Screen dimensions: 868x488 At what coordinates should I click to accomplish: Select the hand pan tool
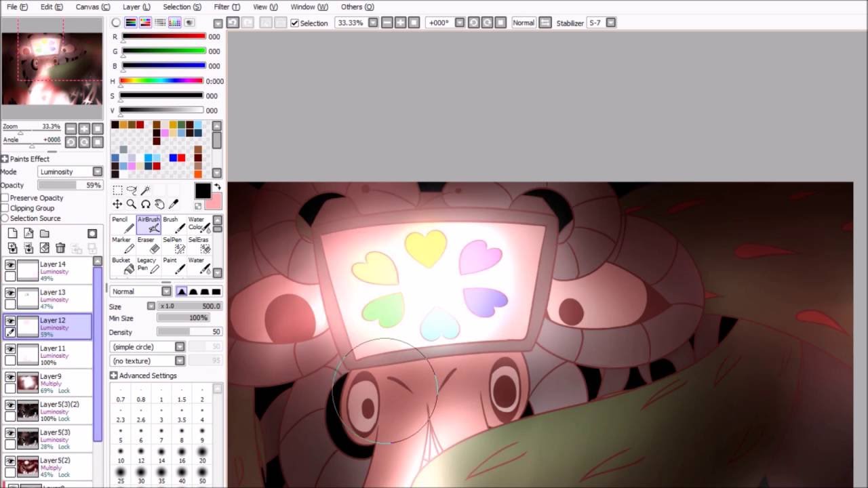click(159, 204)
